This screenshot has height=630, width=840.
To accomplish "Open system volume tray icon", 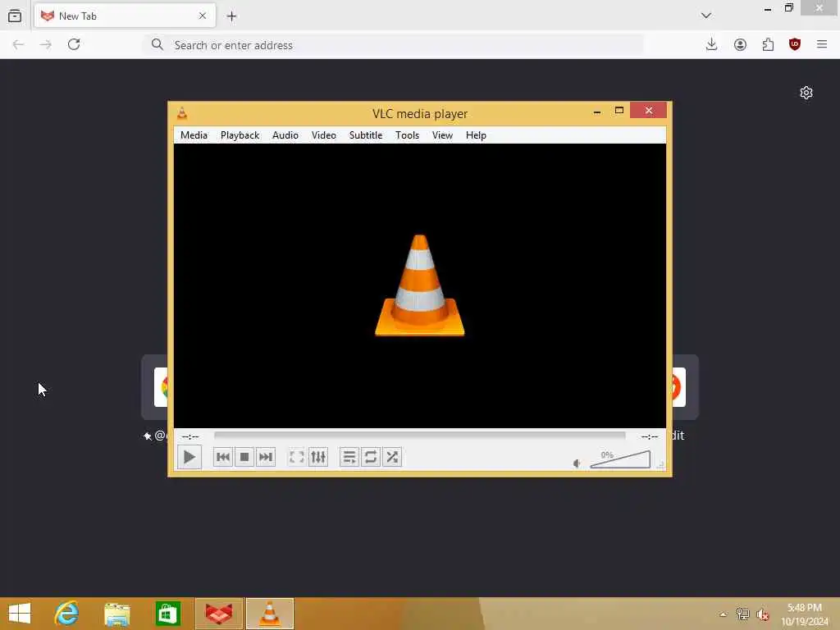I will (x=763, y=614).
